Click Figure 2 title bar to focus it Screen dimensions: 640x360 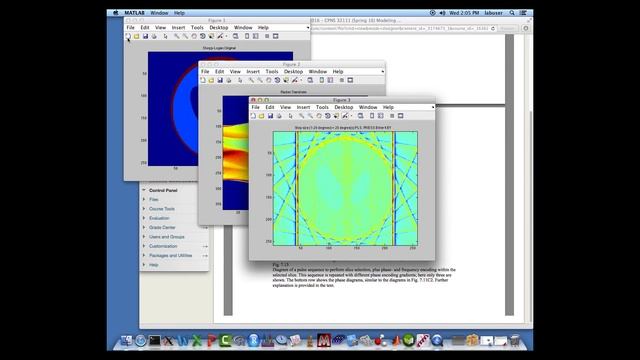coord(291,64)
